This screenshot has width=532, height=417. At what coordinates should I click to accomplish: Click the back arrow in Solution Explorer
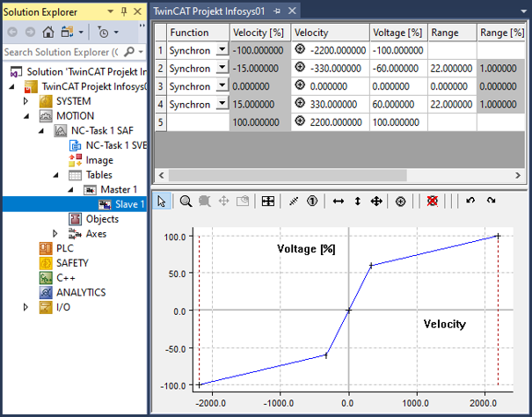(12, 32)
